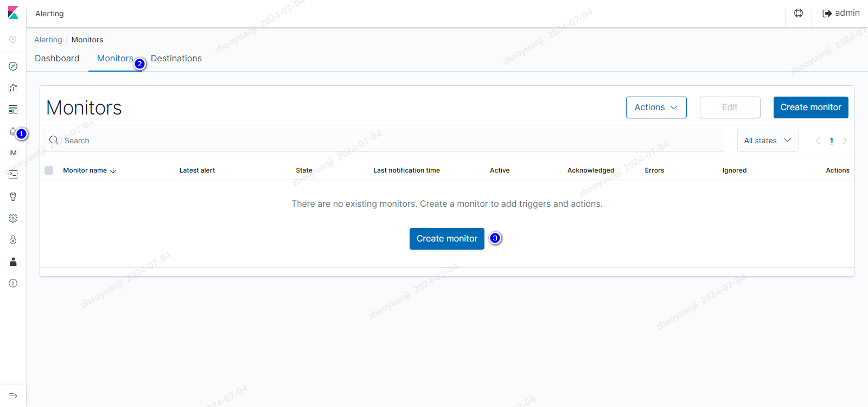This screenshot has height=407, width=868.
Task: Open IM index management sidebar item
Action: pyautogui.click(x=13, y=153)
